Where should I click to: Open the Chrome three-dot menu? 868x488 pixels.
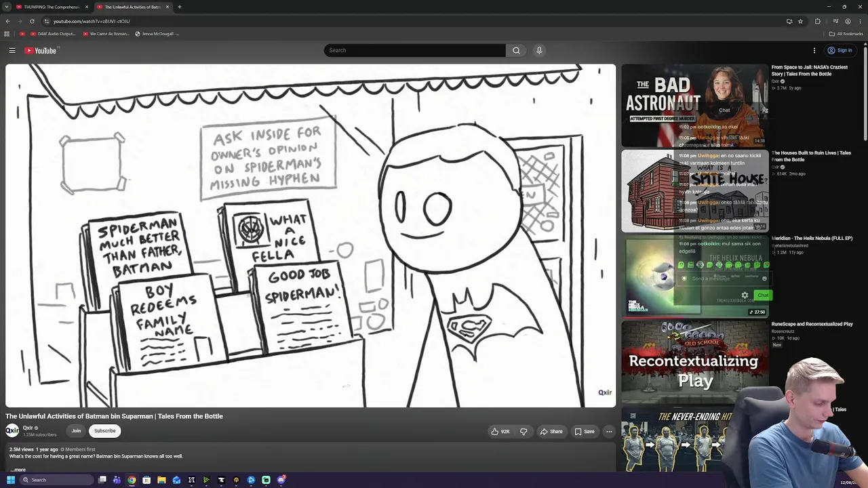click(x=860, y=21)
